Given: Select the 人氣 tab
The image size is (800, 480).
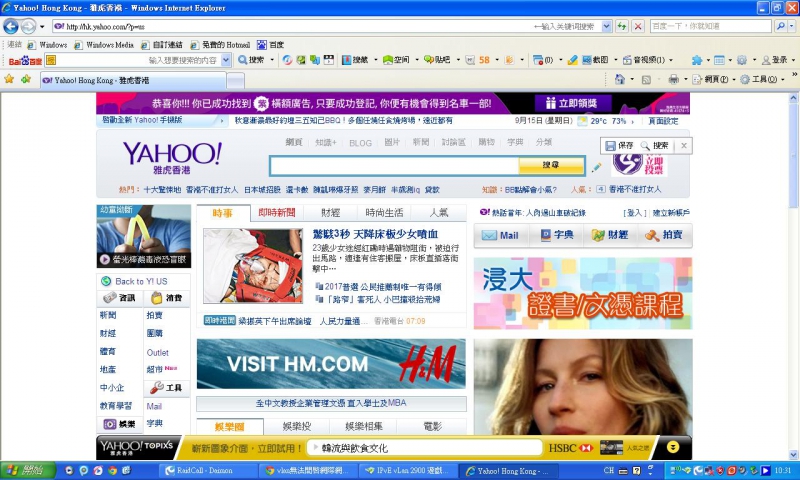Looking at the screenshot, I should (439, 213).
